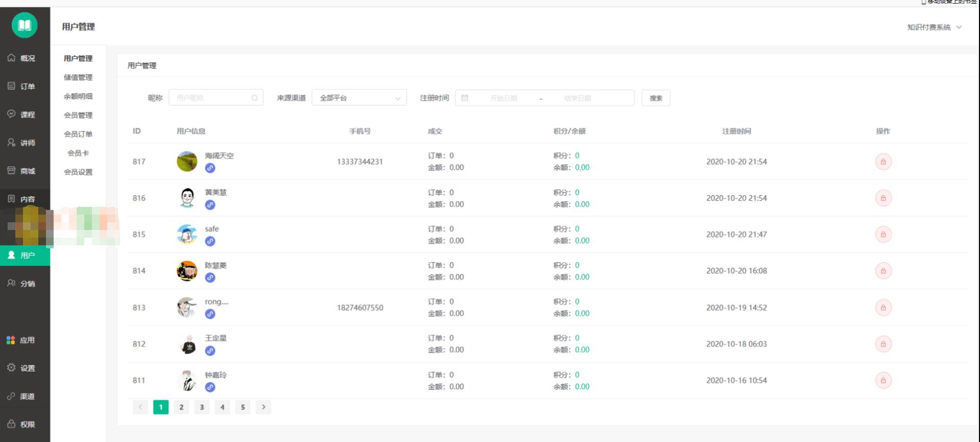980x442 pixels.
Task: Select 储值管理 submenu item
Action: [78, 77]
